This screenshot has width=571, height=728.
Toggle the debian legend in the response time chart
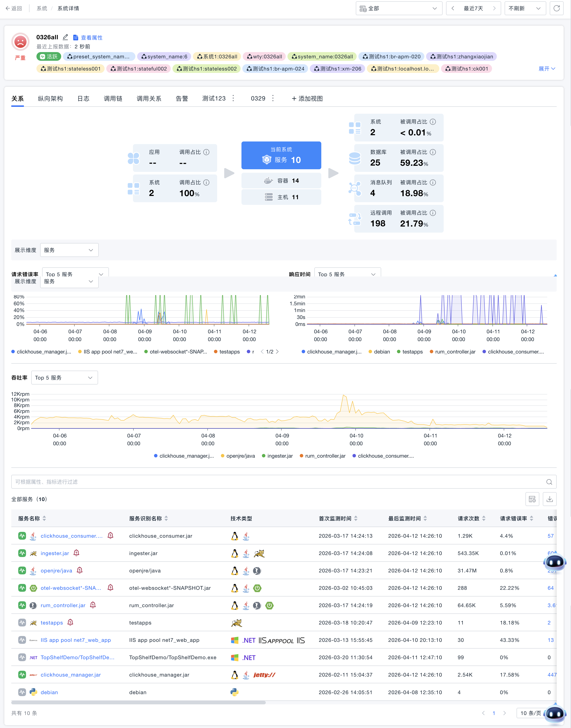(379, 352)
